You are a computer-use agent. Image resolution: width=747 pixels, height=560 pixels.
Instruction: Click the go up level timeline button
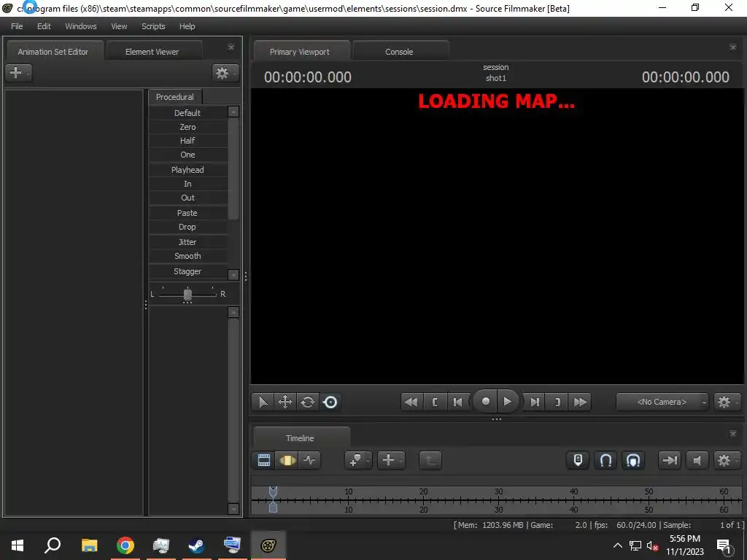pyautogui.click(x=430, y=460)
